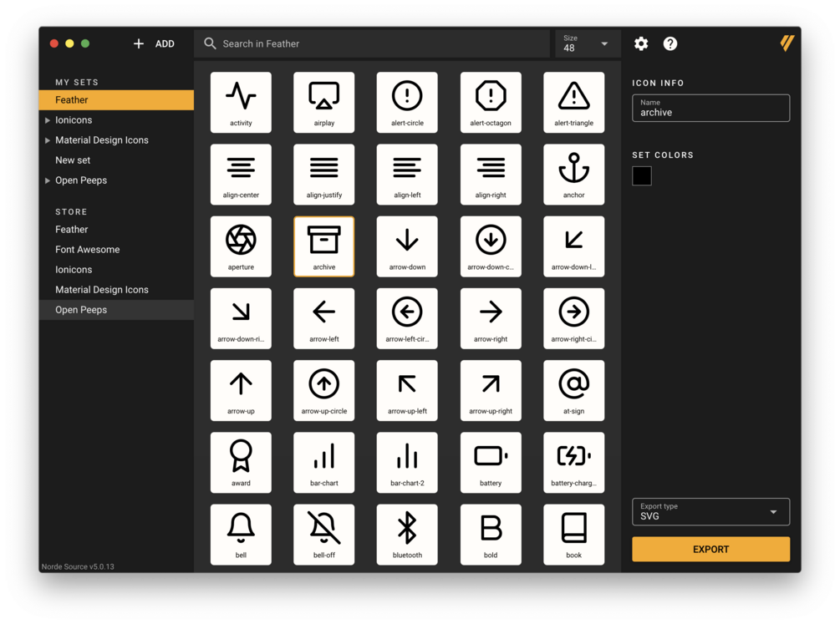Select the arrow-up icon tile

pyautogui.click(x=241, y=390)
